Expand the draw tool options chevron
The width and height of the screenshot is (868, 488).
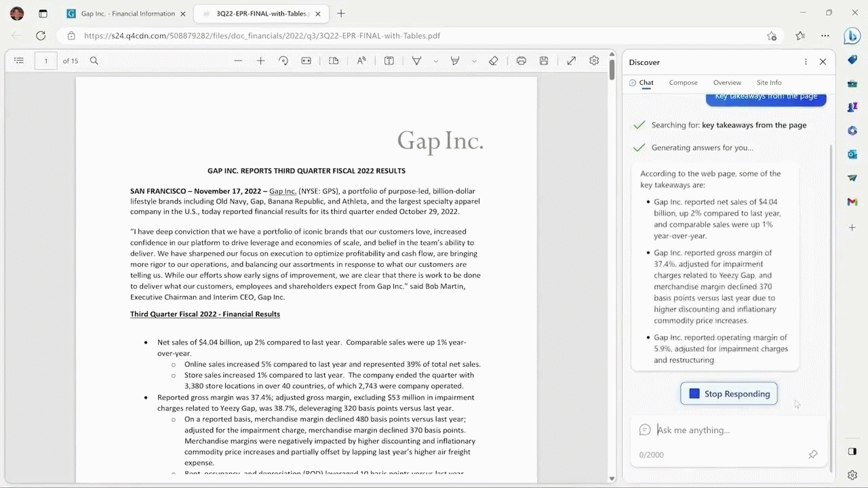coord(436,62)
